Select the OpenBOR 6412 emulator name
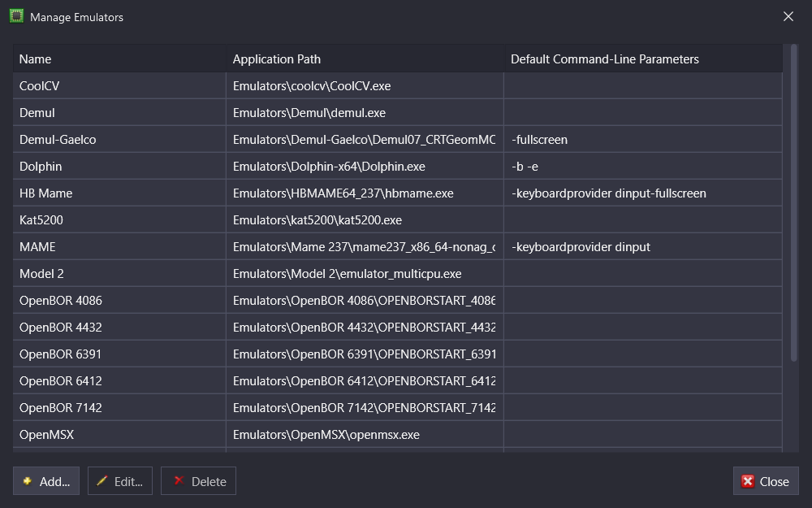The width and height of the screenshot is (812, 508). click(x=61, y=381)
